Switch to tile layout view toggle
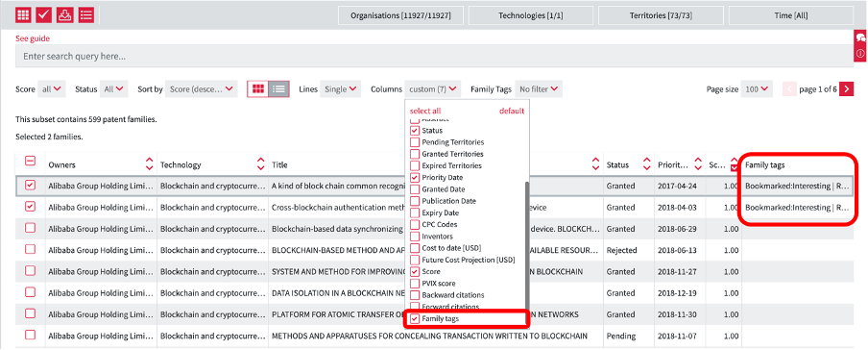The height and width of the screenshot is (350, 868). 258,88
